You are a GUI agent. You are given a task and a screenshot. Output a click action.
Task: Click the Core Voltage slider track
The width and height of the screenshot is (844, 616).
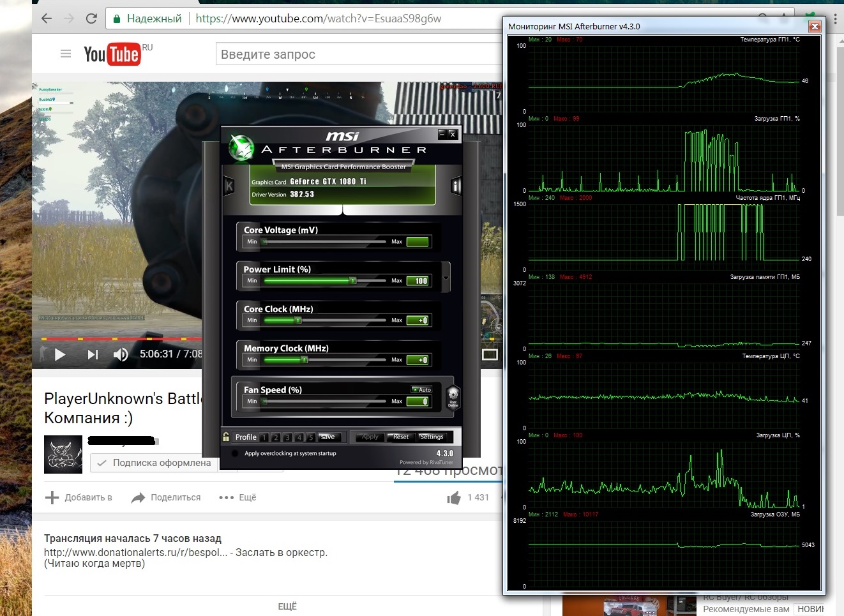point(325,242)
